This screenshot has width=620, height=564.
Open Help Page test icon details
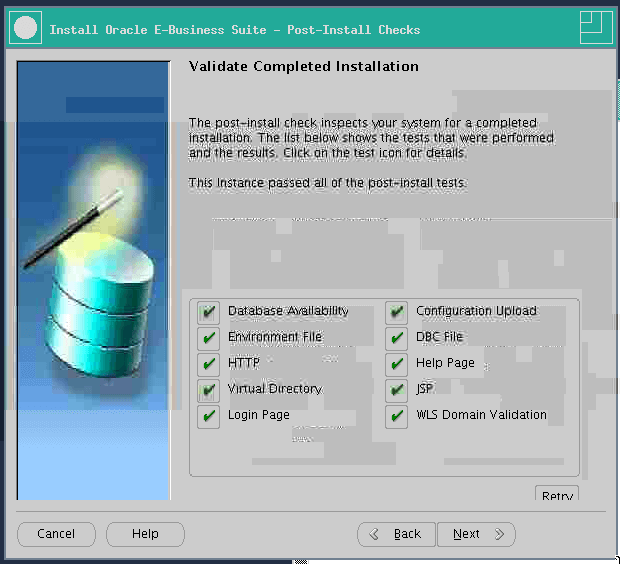pos(397,364)
